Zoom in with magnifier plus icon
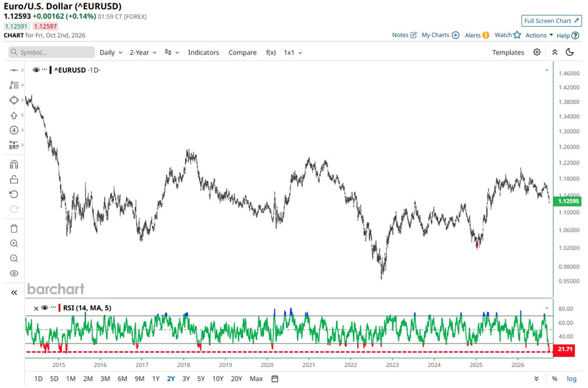Viewport: 588px width, 388px height. coord(14,243)
